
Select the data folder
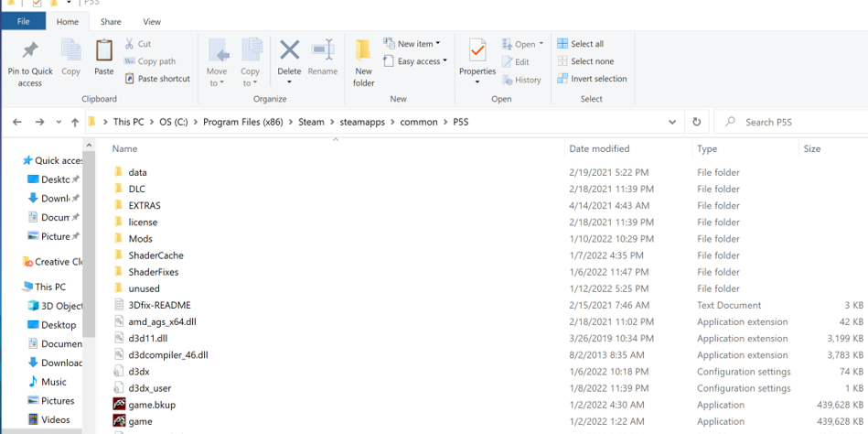click(x=137, y=172)
